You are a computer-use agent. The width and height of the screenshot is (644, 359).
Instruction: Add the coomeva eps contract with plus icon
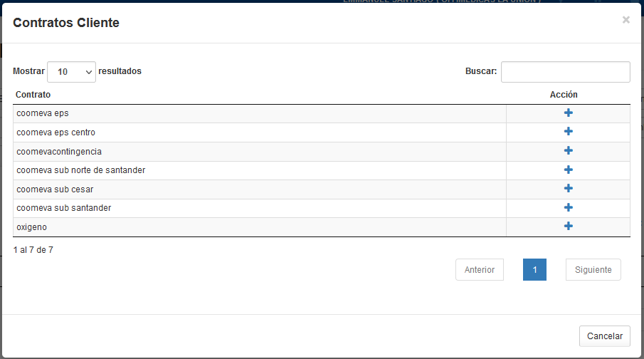point(568,113)
